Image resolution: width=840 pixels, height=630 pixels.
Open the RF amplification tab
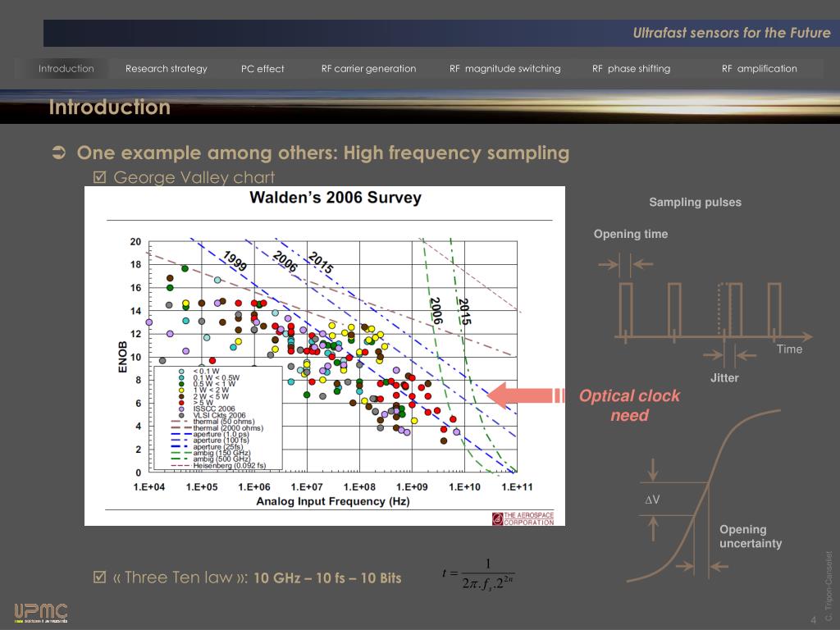759,69
